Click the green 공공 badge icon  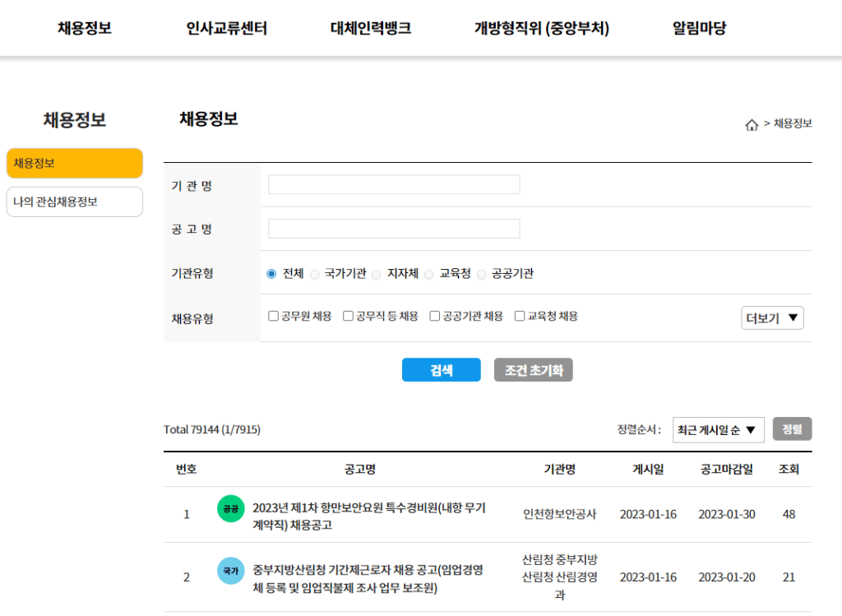(231, 508)
